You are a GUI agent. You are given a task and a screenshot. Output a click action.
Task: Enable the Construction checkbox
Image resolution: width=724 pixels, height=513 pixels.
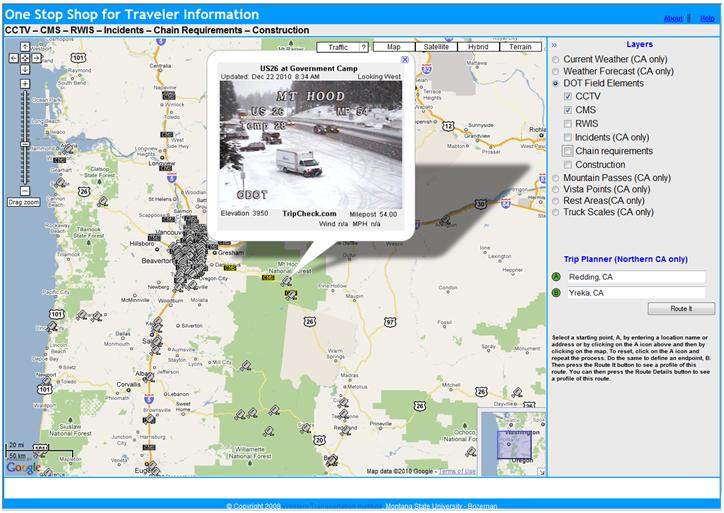point(568,165)
